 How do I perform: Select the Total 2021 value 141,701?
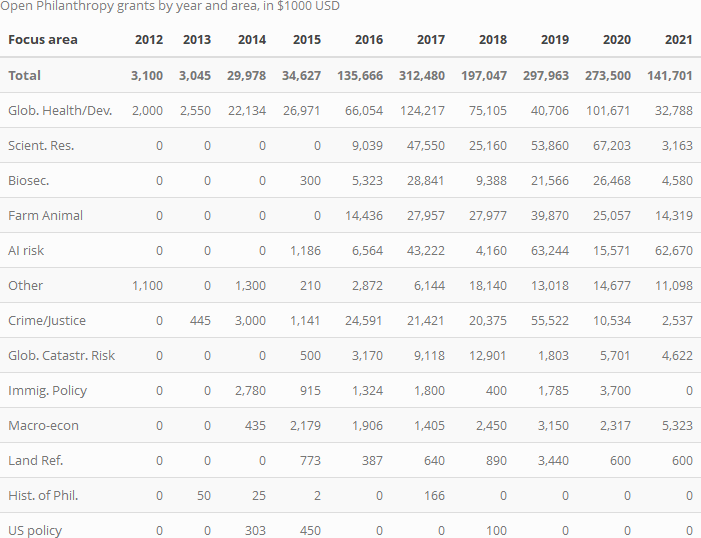coord(670,75)
